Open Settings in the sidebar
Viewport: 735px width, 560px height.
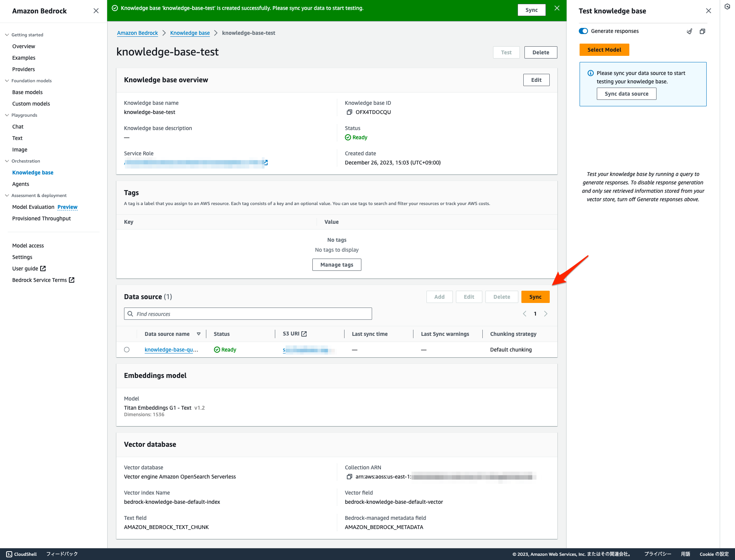point(22,257)
